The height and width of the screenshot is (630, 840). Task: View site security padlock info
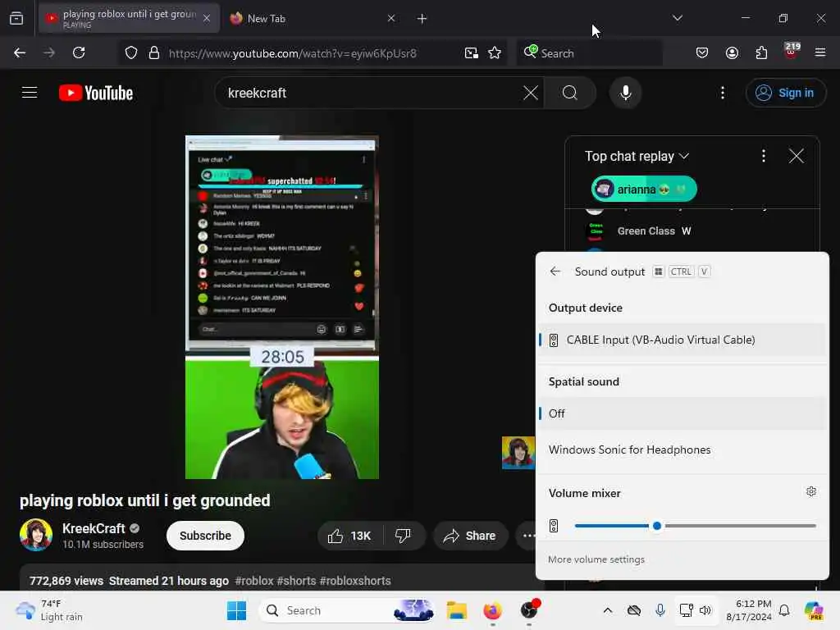pos(153,53)
